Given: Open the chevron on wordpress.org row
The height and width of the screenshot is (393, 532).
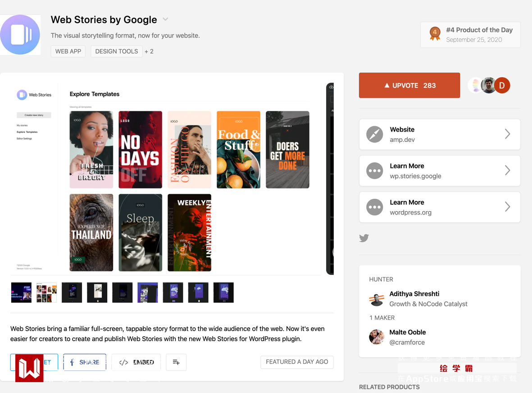Looking at the screenshot, I should [507, 207].
